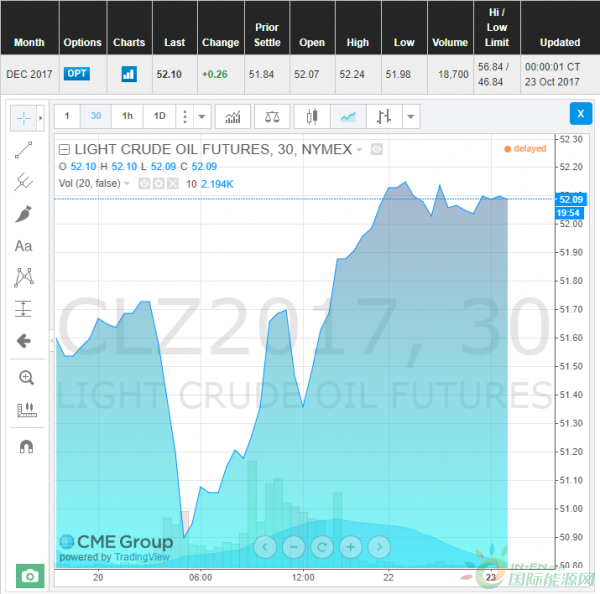Open the indicators chart icon in toolbar
600x594 pixels.
point(233,116)
